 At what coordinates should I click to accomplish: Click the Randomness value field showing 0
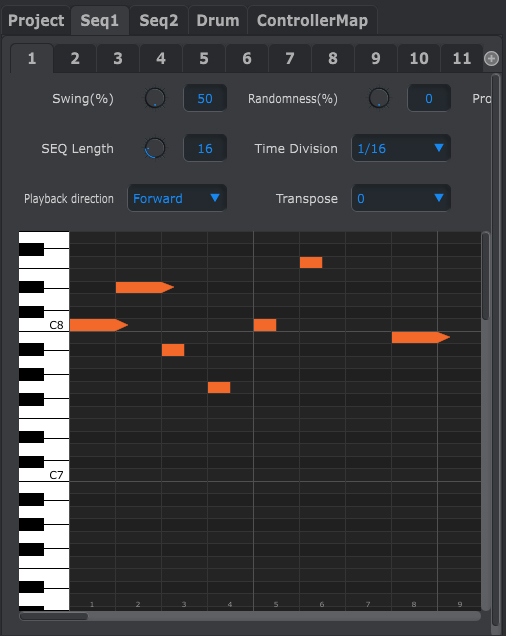pos(429,98)
